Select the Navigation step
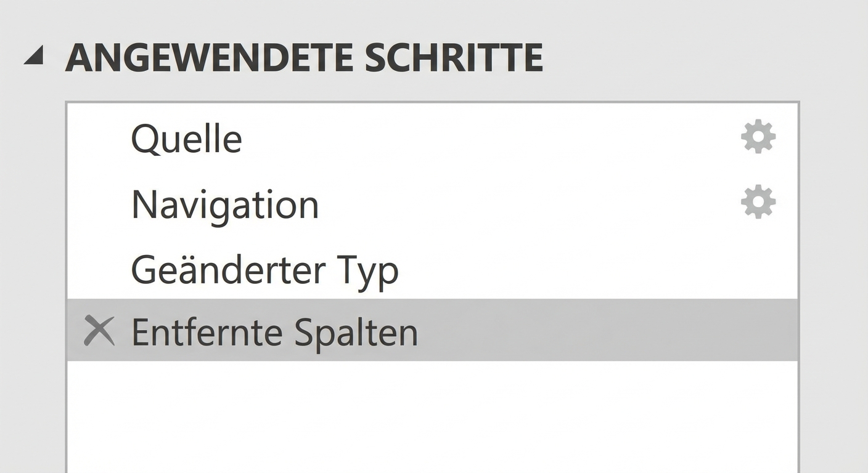Screen dimensions: 868x473 click(224, 203)
